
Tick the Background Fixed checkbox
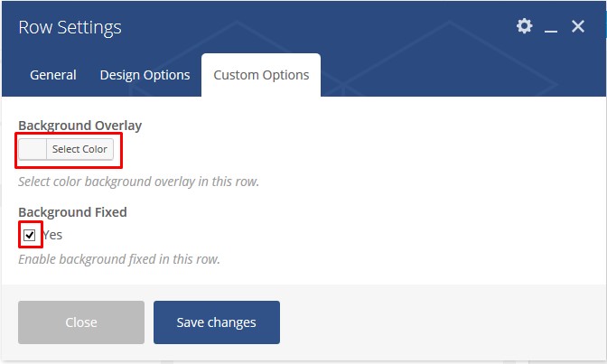(x=30, y=235)
